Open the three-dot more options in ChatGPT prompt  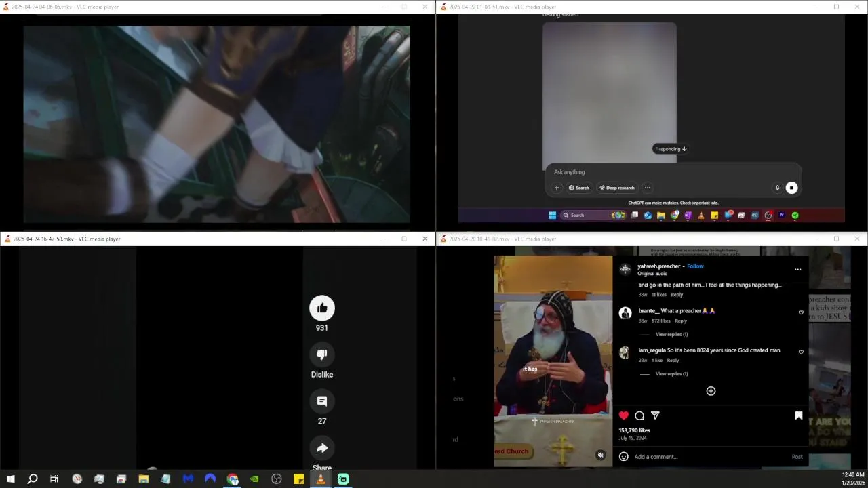[648, 188]
